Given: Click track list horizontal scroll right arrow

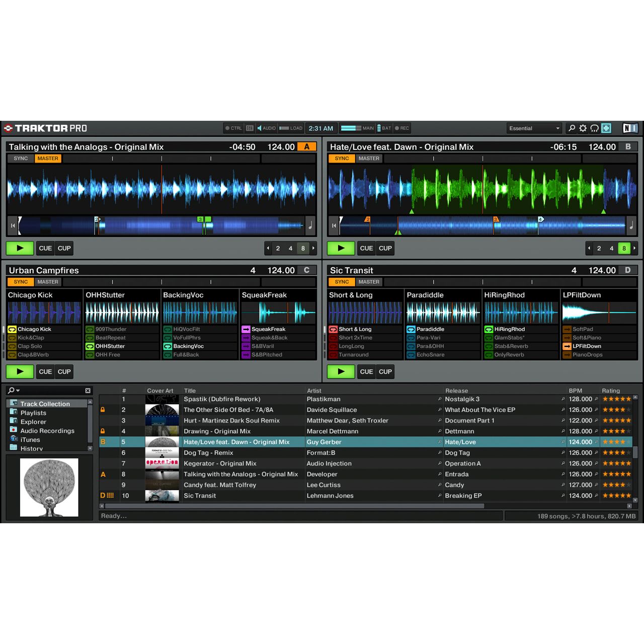Looking at the screenshot, I should [629, 506].
